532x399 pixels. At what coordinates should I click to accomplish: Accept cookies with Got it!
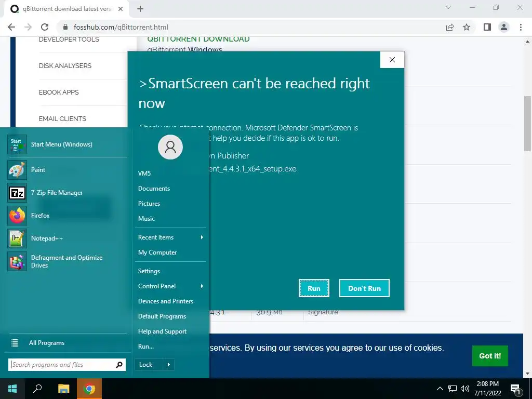[x=490, y=356]
